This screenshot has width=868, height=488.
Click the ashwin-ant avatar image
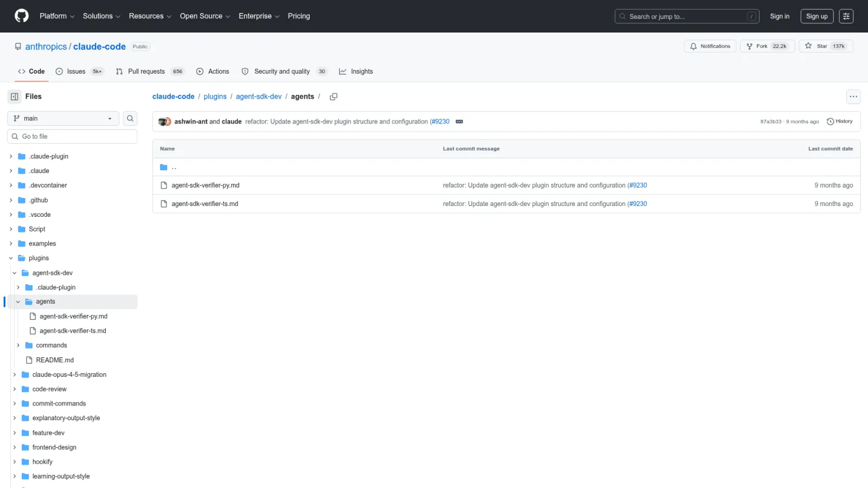point(163,121)
